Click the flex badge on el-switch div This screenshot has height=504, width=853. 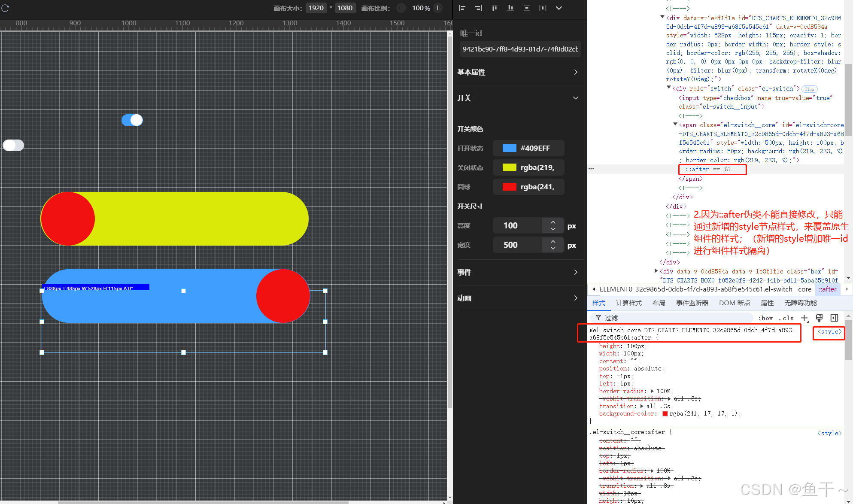(810, 89)
